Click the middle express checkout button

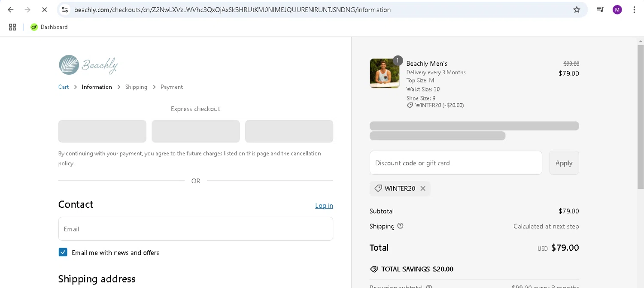pos(196,131)
